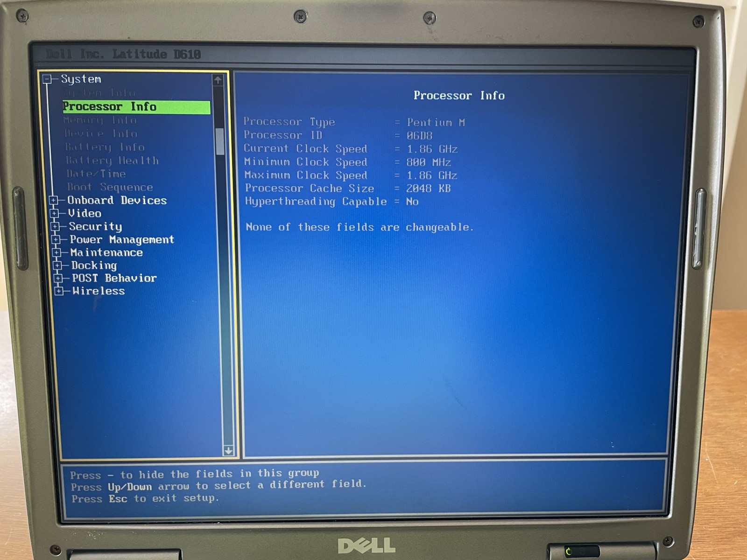Open the Battery Info entry

(x=105, y=147)
